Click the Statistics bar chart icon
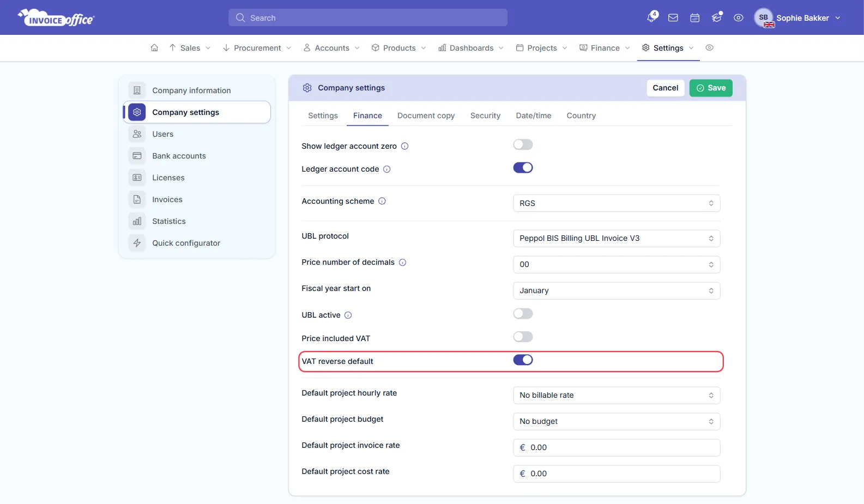 click(x=137, y=221)
